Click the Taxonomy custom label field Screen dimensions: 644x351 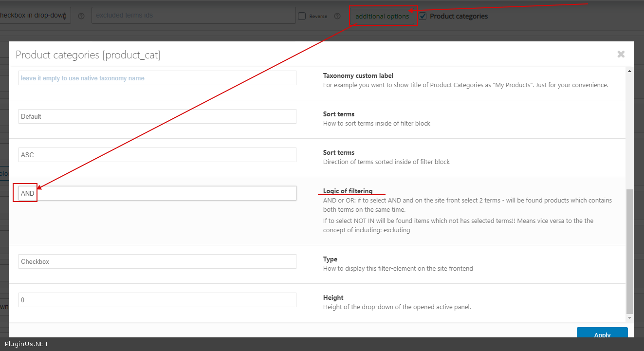click(x=157, y=78)
